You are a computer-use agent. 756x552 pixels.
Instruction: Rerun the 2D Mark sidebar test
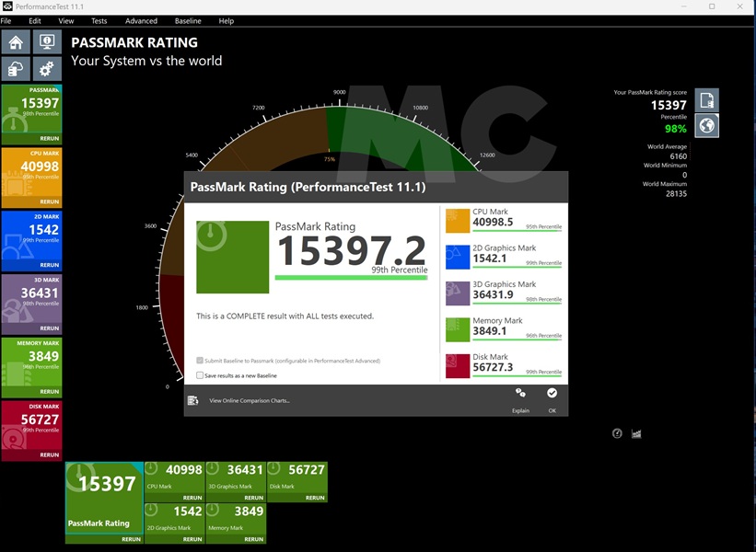(x=49, y=265)
